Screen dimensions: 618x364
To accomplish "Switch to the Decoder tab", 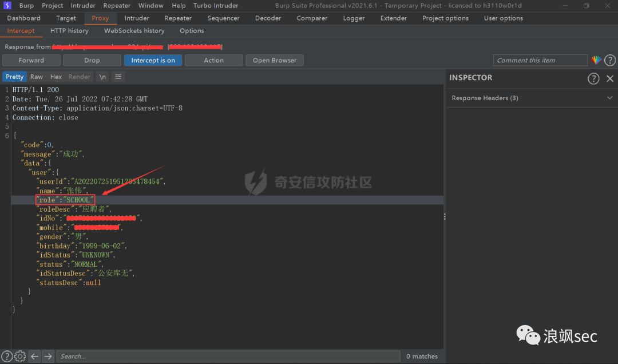I will 268,18.
